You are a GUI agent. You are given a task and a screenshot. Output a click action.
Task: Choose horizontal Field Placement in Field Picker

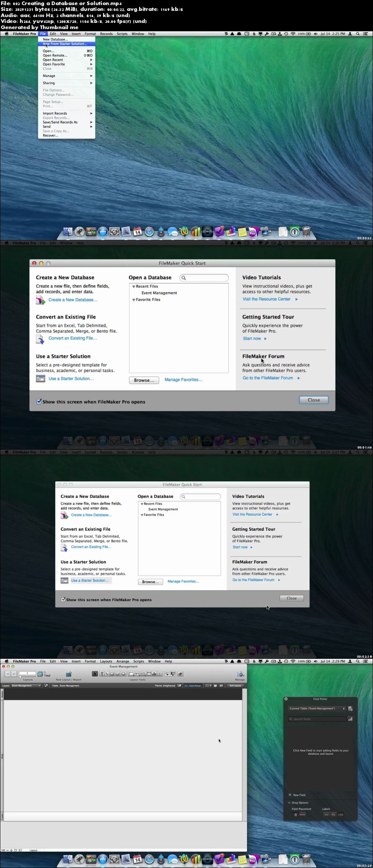(x=302, y=815)
